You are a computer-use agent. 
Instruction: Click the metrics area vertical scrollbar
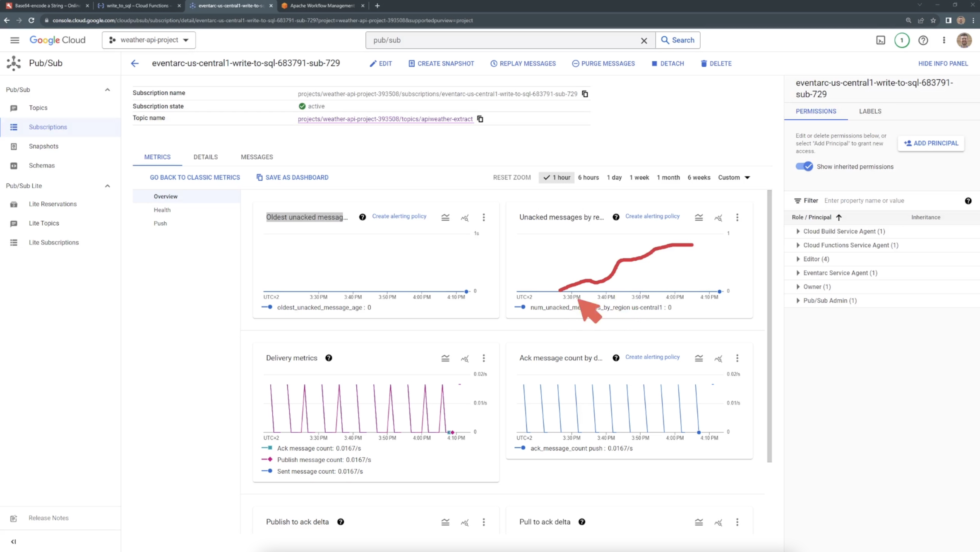769,326
